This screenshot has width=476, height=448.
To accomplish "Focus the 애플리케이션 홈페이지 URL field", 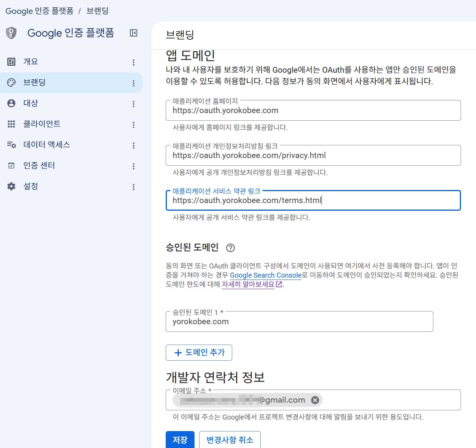I will pos(313,110).
